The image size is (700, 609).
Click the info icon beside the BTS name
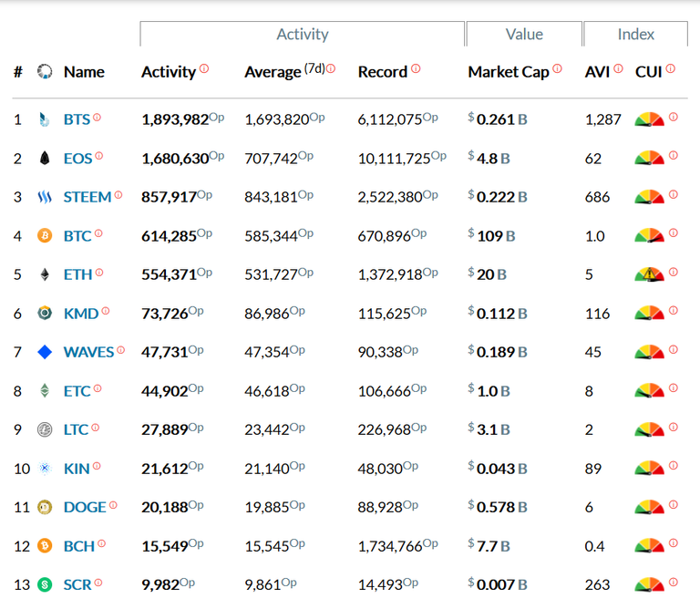point(97,118)
